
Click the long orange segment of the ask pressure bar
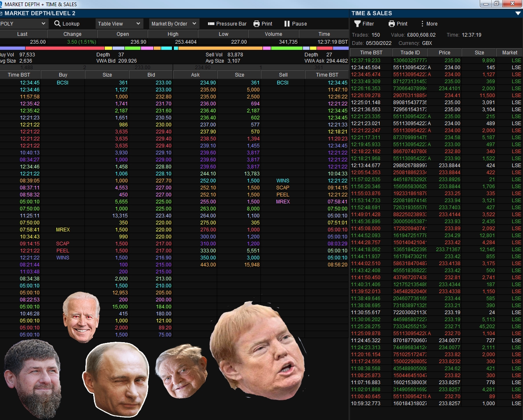[x=220, y=48]
